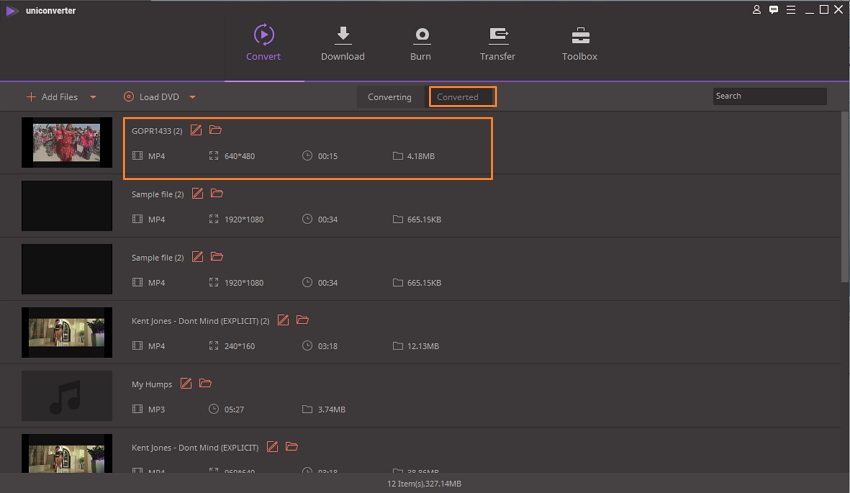
Task: Click the MP3 format label
Action: click(156, 409)
